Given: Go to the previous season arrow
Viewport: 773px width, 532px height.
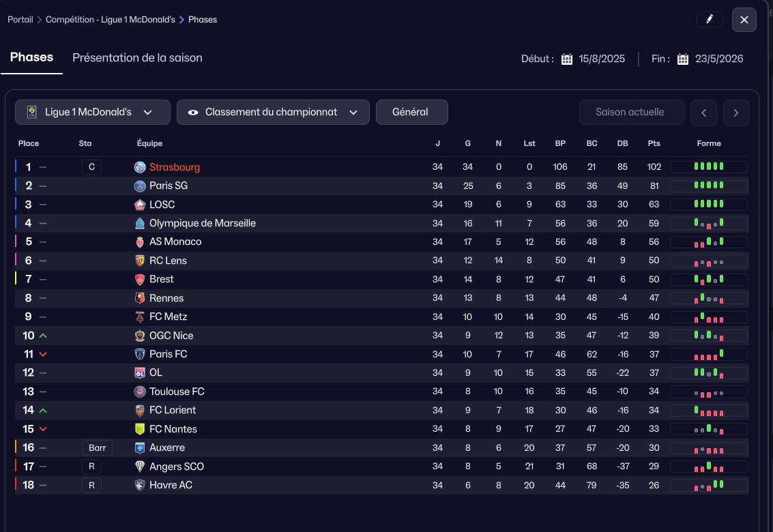Looking at the screenshot, I should (x=703, y=113).
